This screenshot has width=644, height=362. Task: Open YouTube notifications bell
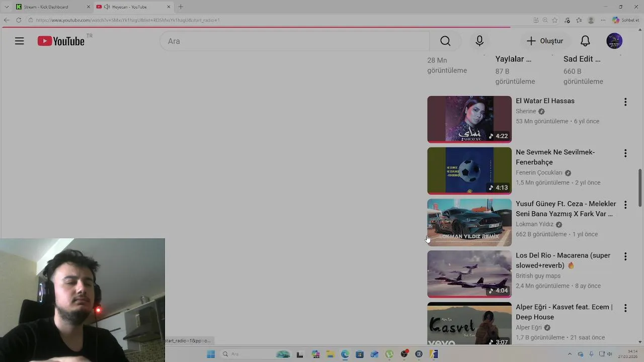(x=585, y=41)
